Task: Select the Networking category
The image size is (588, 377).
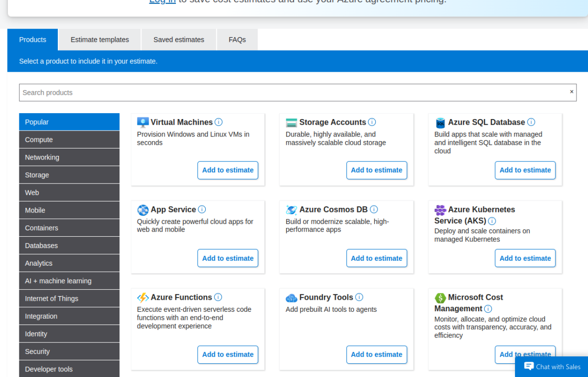Action: 69,157
